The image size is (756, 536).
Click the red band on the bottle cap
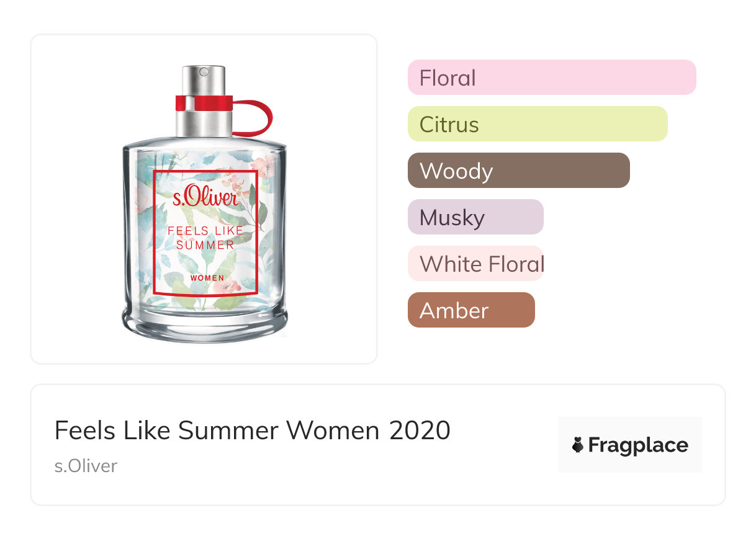(204, 103)
